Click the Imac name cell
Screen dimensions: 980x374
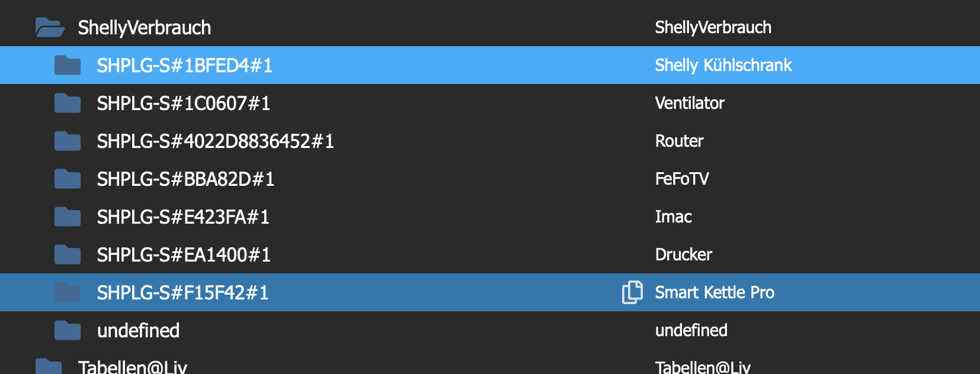(673, 217)
